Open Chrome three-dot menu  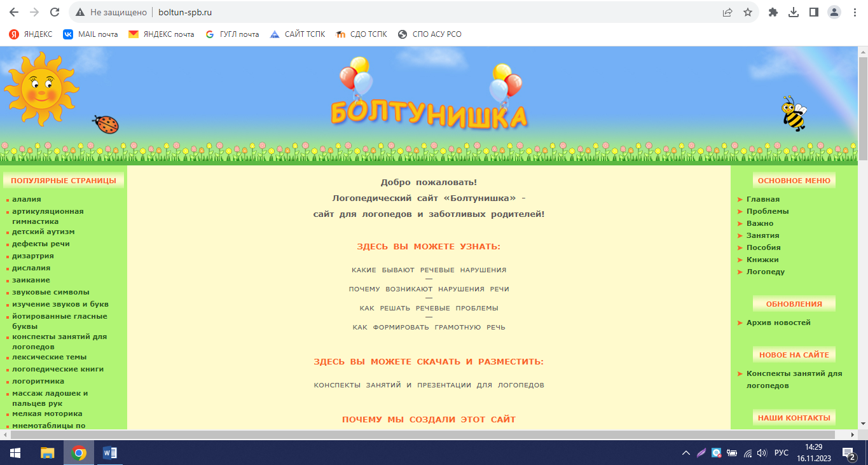855,12
